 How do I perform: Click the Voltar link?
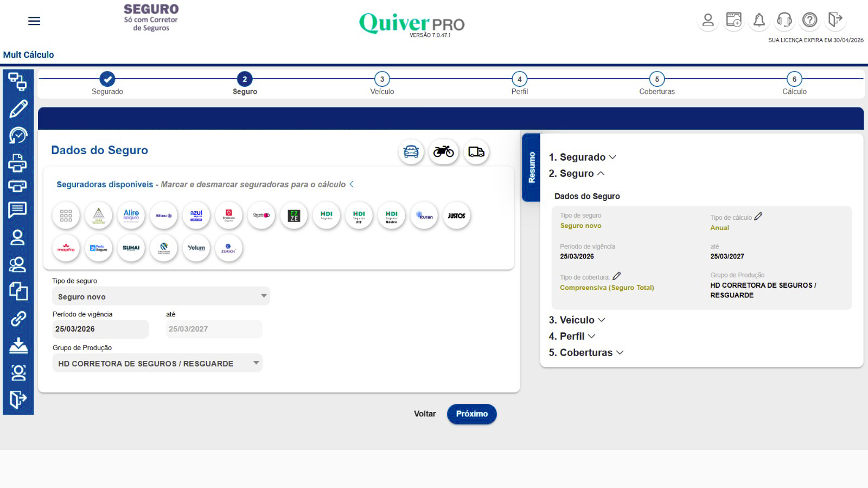(425, 414)
